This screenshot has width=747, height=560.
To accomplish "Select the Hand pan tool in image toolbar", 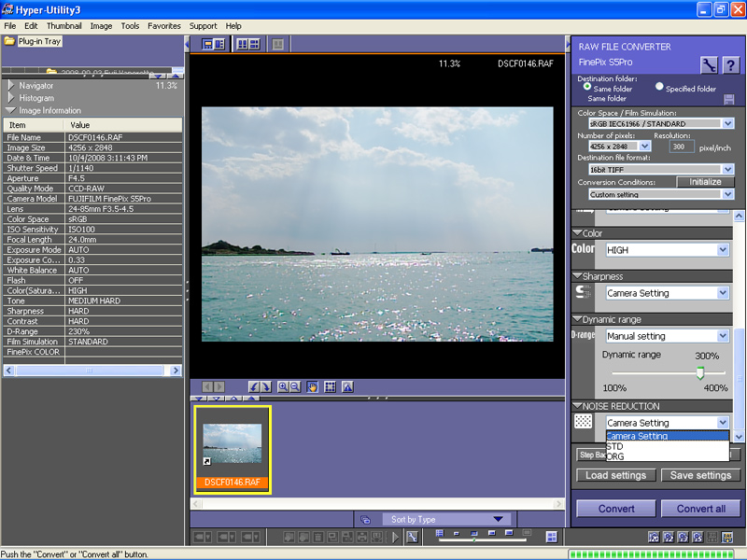I will 312,386.
